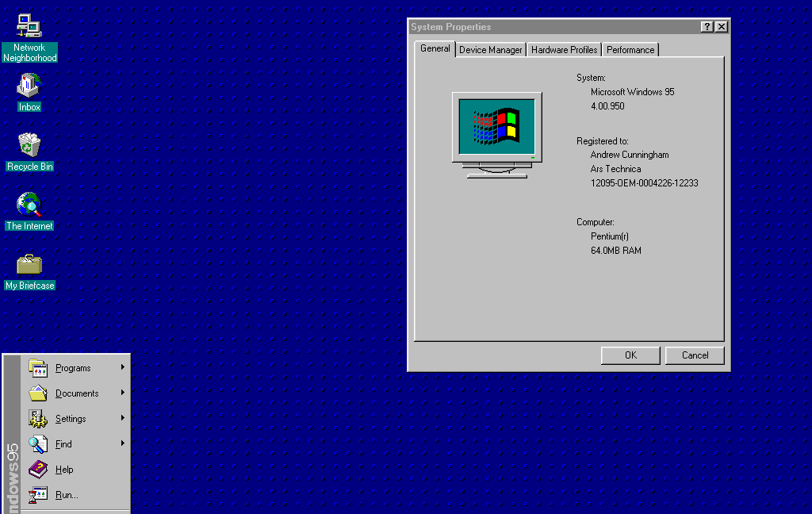The image size is (812, 514).
Task: Launch The Internet desktop icon
Action: pyautogui.click(x=29, y=205)
